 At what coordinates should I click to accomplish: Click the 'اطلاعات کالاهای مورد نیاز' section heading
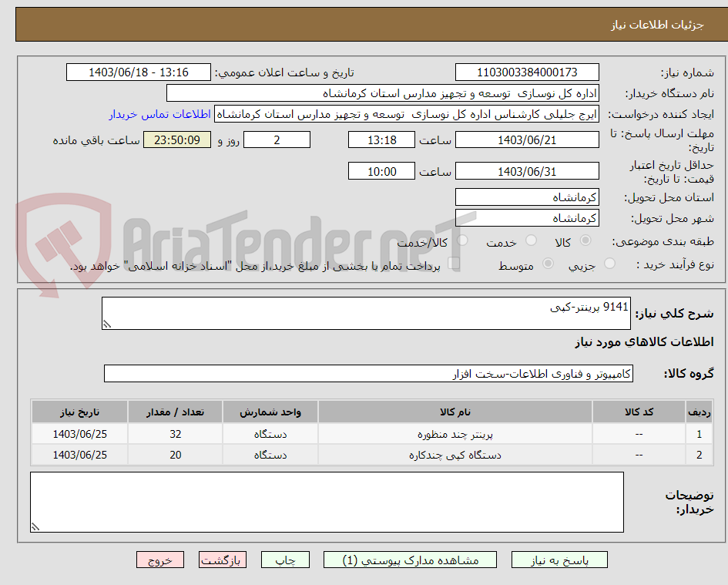click(x=645, y=342)
